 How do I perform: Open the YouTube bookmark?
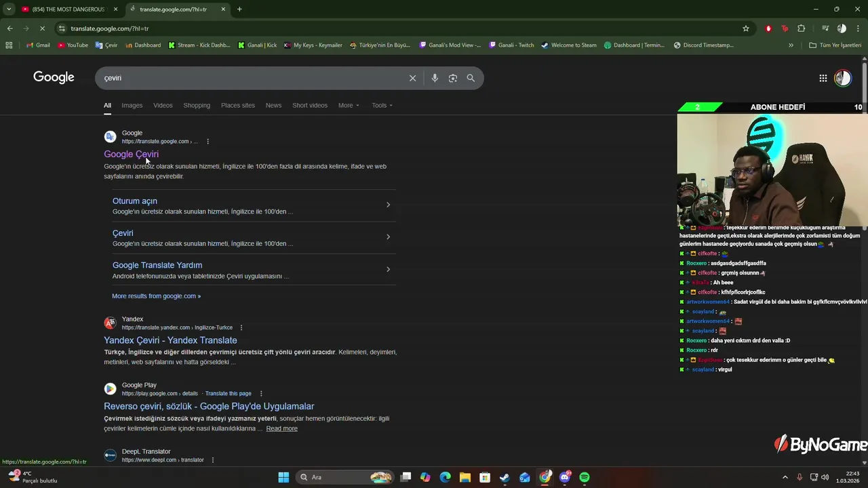point(73,45)
